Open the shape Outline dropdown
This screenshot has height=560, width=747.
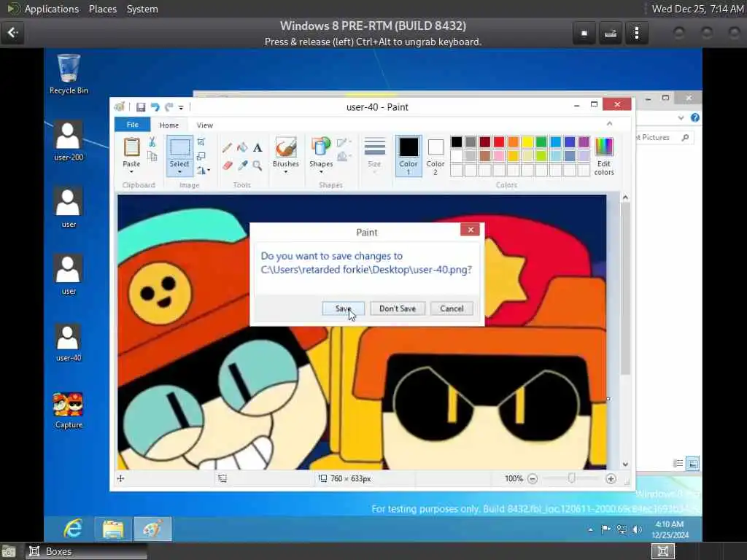coord(344,142)
